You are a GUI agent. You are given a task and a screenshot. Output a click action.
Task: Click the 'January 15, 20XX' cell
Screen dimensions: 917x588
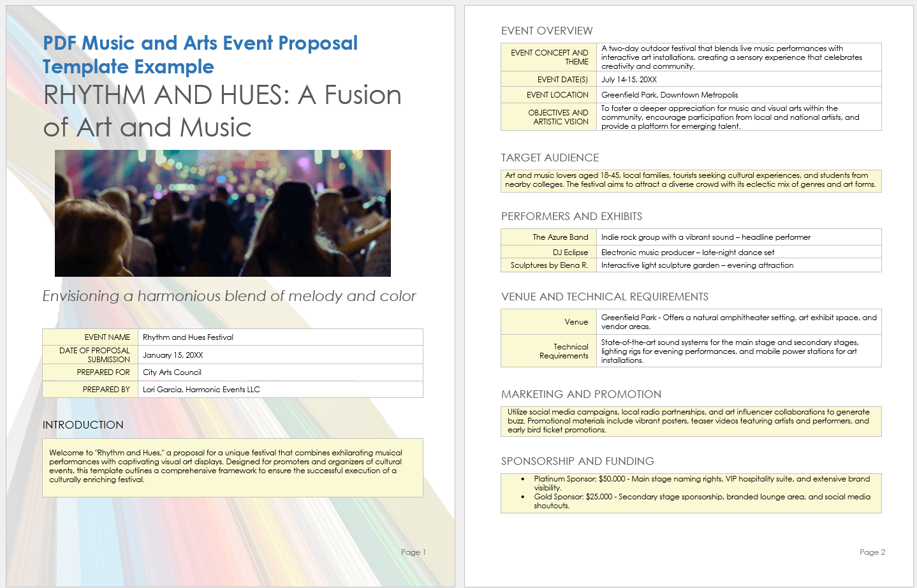[x=281, y=355]
